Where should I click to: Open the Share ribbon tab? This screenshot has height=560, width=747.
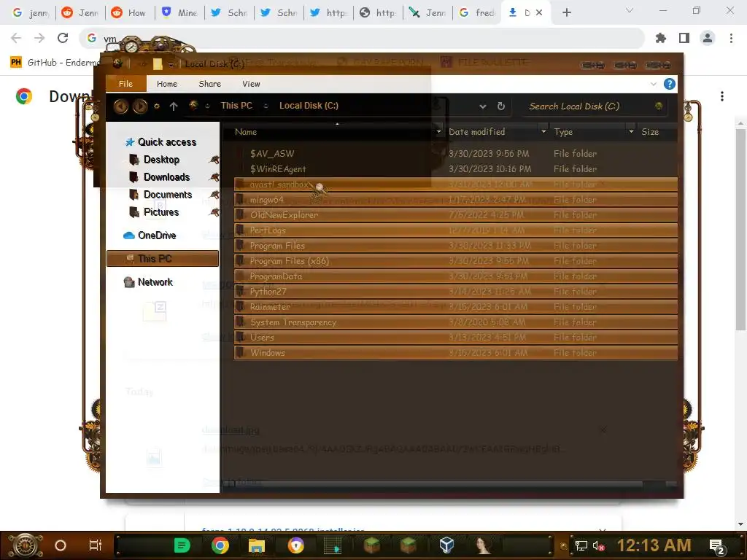(209, 84)
